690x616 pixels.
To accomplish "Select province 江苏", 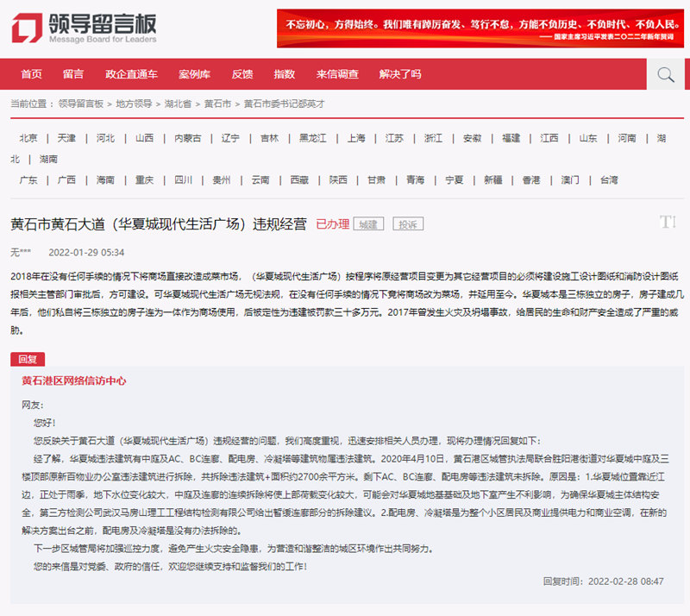I will point(395,138).
